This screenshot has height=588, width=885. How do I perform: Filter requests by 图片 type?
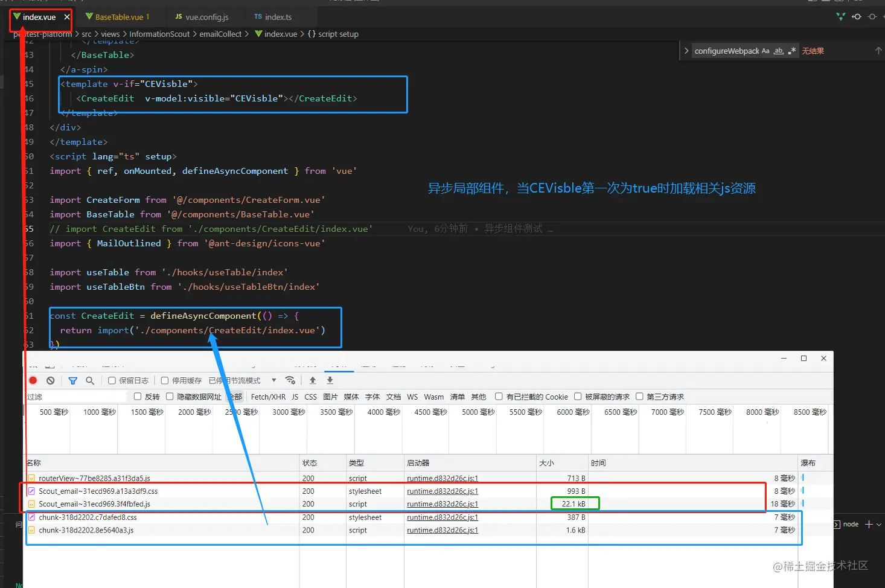coord(330,397)
